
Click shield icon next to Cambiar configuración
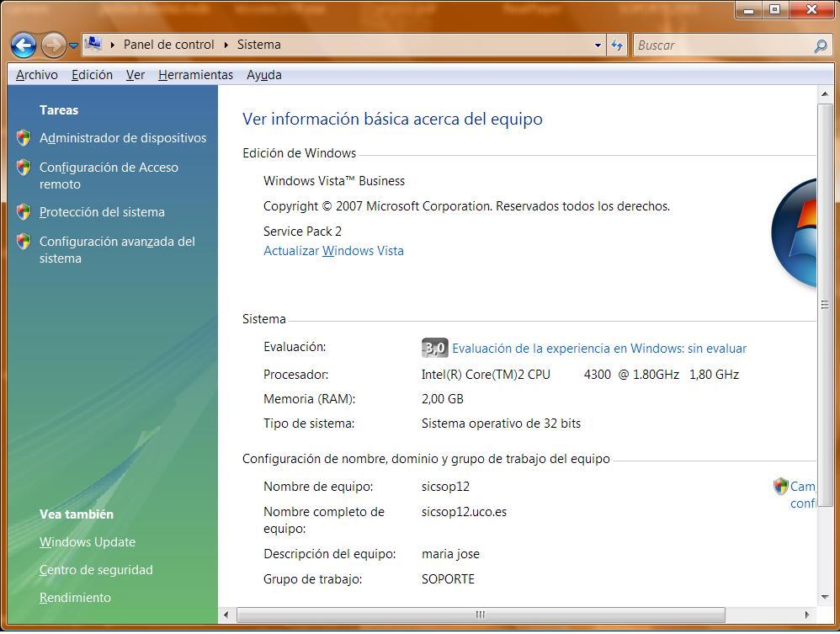(780, 486)
